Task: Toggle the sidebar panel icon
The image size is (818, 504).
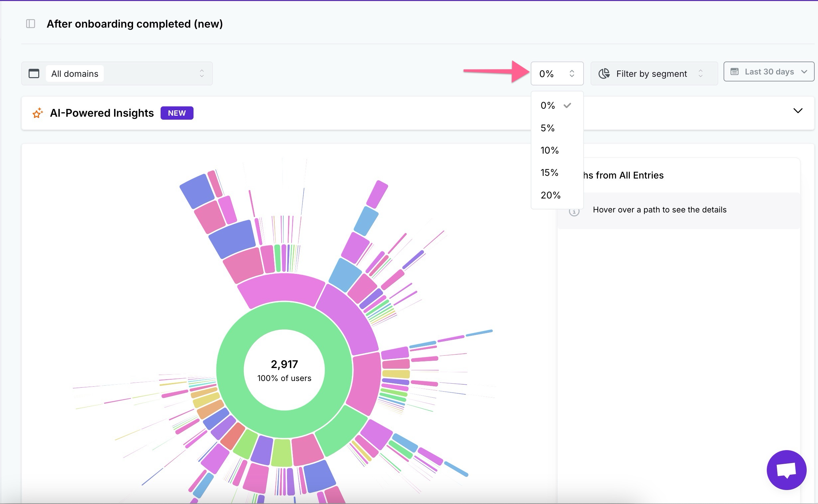Action: 30,24
